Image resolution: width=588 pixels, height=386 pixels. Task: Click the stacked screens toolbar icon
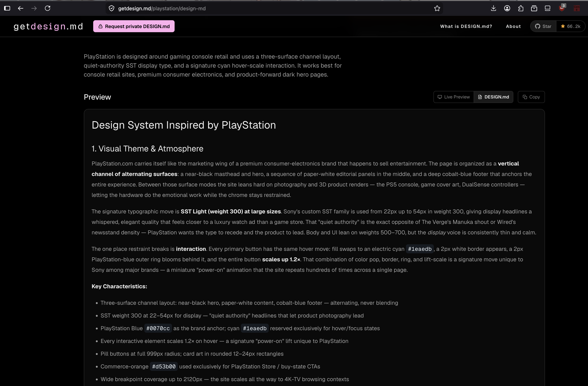547,8
